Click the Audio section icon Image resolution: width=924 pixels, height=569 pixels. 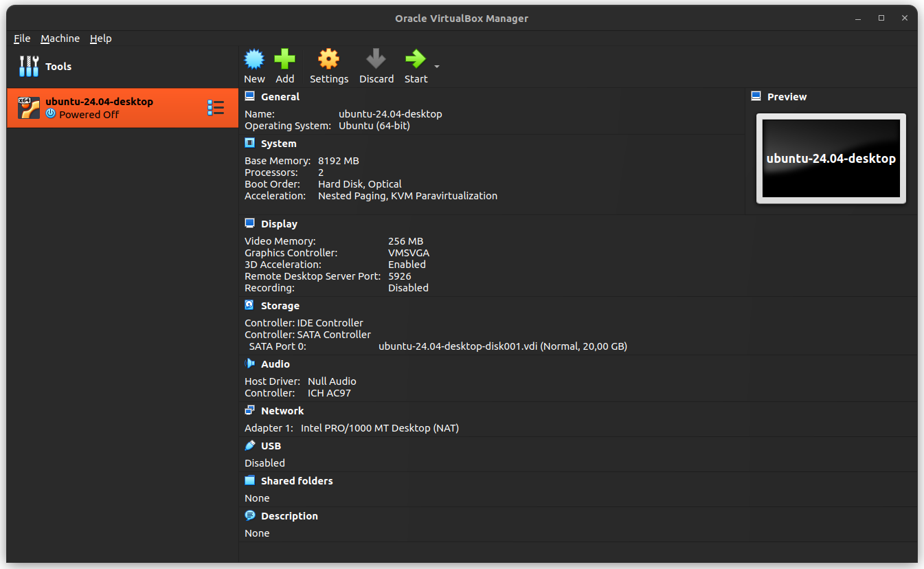[249, 363]
